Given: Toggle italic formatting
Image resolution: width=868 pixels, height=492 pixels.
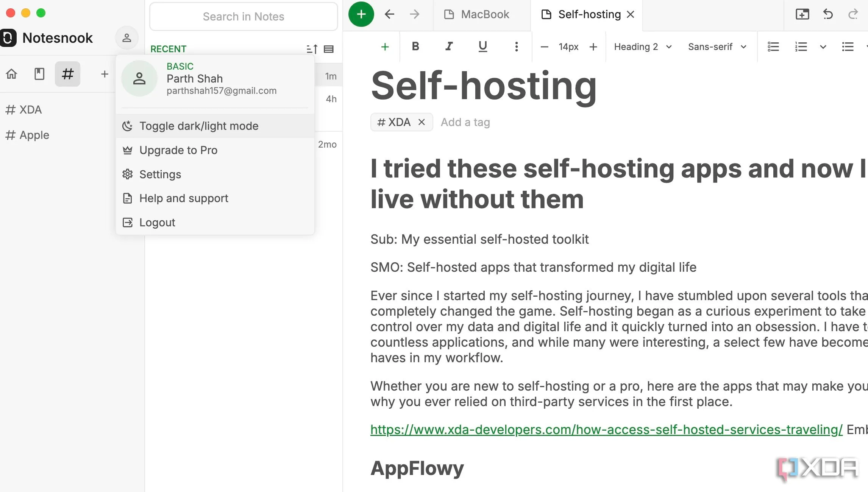Looking at the screenshot, I should [x=449, y=47].
